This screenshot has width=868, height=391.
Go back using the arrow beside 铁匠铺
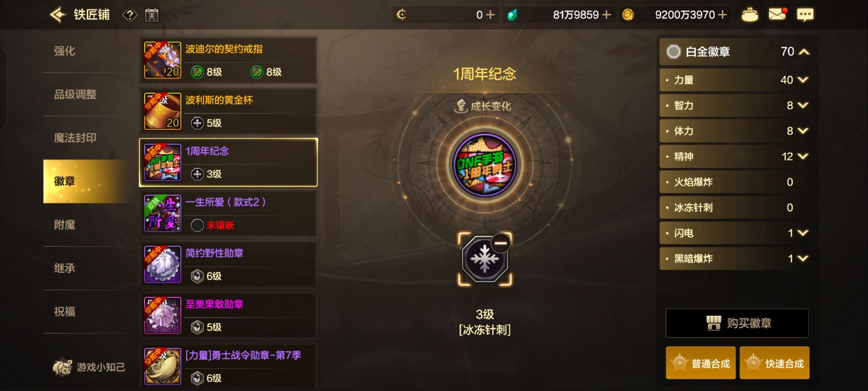58,15
